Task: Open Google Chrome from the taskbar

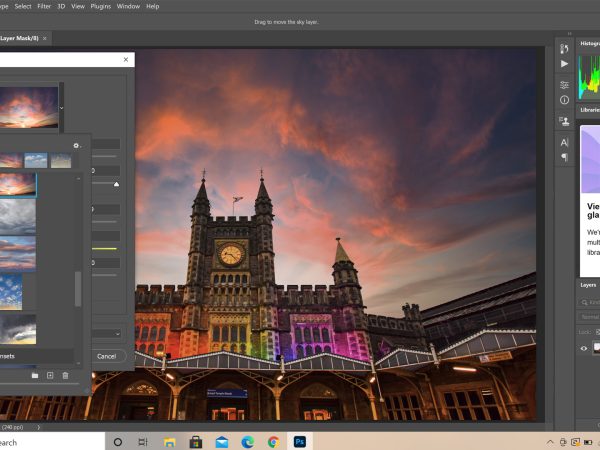Action: click(x=274, y=442)
